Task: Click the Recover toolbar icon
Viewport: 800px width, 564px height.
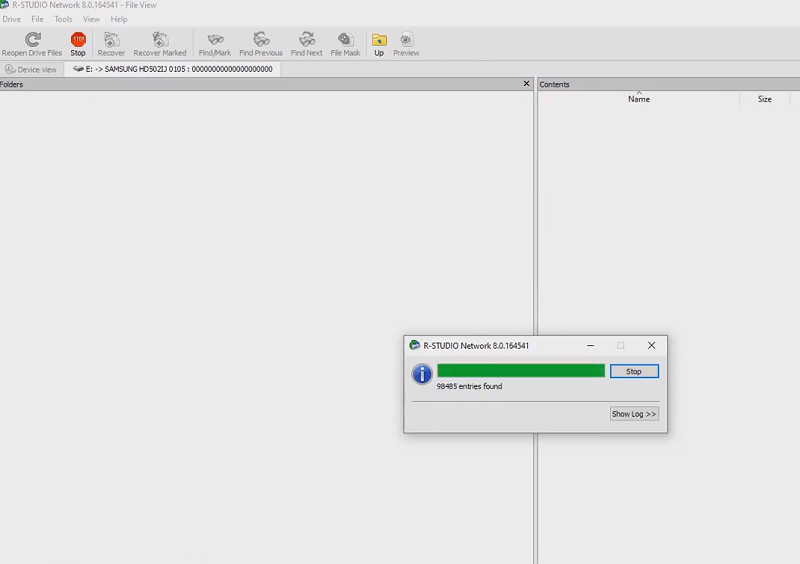Action: [x=111, y=40]
